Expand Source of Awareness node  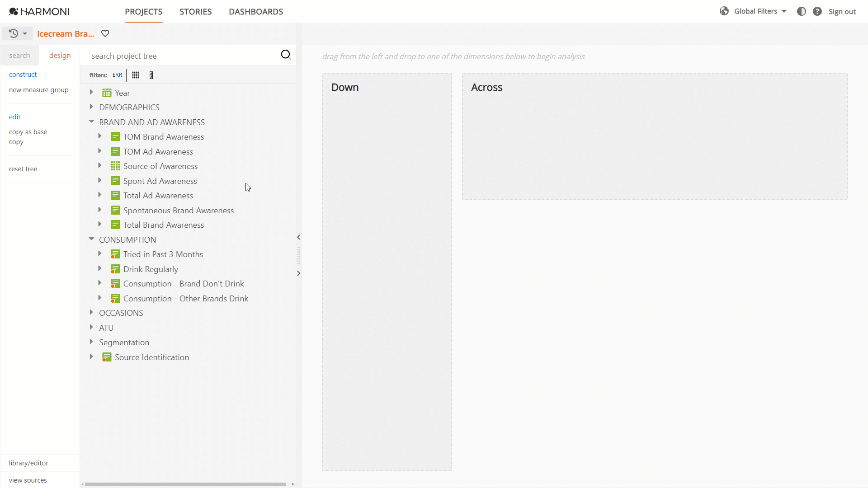tap(100, 165)
